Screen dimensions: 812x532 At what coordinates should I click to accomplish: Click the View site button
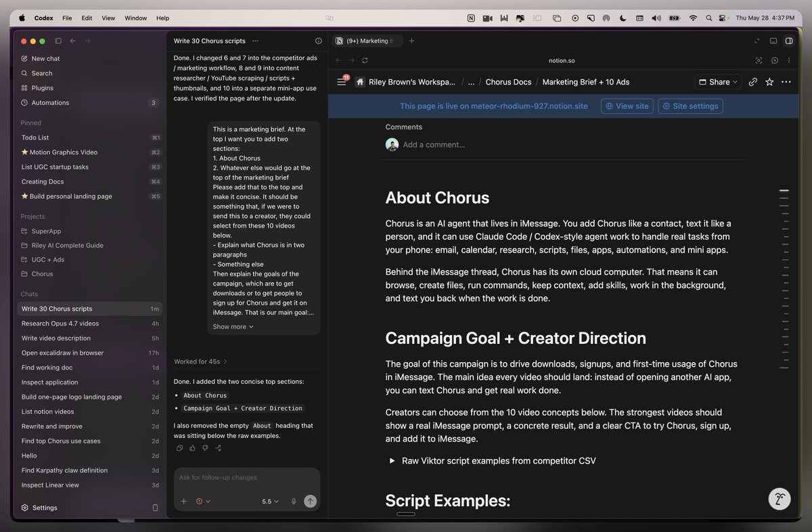pos(627,106)
